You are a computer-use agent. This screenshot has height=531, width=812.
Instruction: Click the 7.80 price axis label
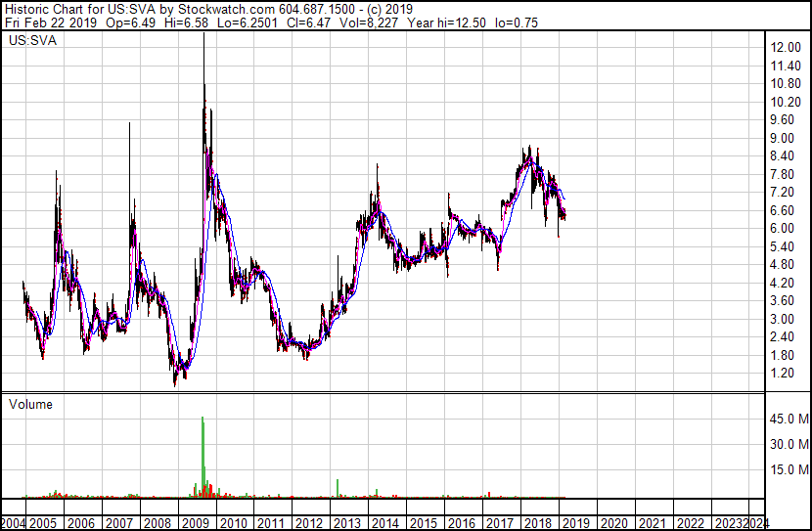782,174
